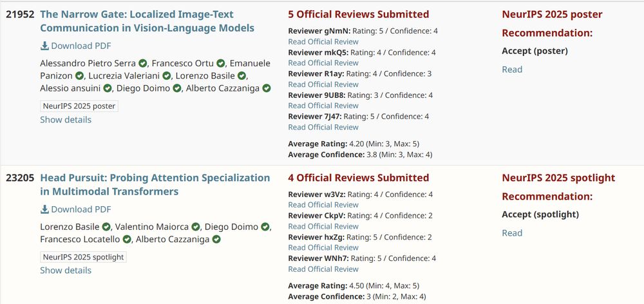This screenshot has width=644, height=304.
Task: Read the Accept (spotlight) recommendation
Action: tap(512, 233)
